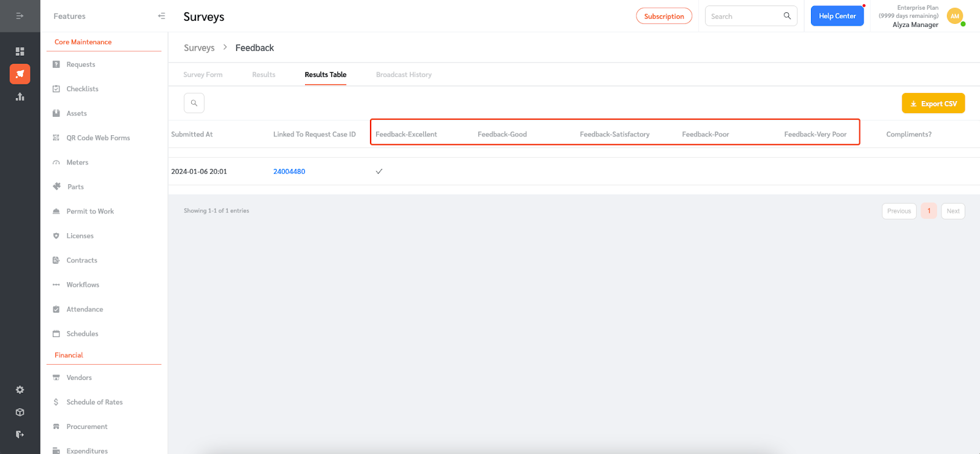Screen dimensions: 980x454
Task: Click the Subscription button
Action: 664,17
